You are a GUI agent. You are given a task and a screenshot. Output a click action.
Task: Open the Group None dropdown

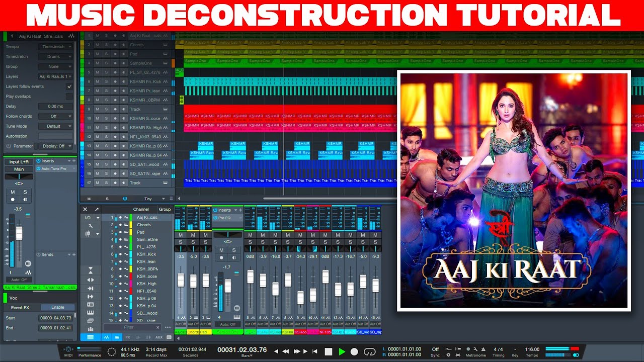(x=56, y=66)
